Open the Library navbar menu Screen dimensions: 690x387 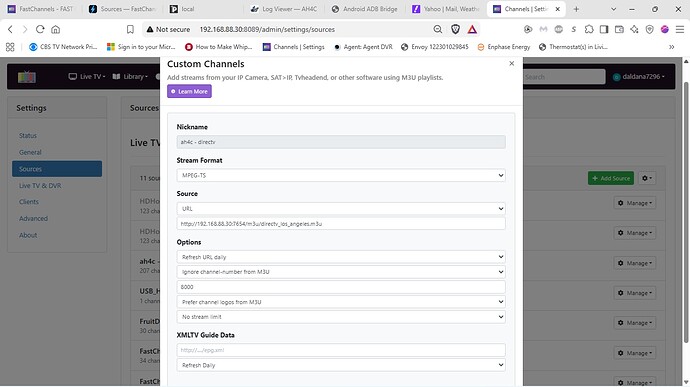point(130,77)
